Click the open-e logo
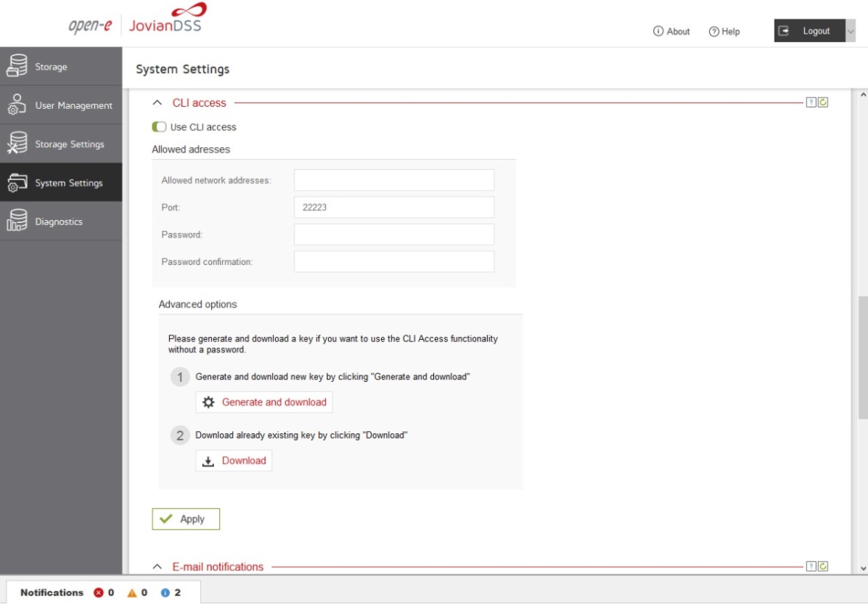868x604 pixels. tap(90, 25)
